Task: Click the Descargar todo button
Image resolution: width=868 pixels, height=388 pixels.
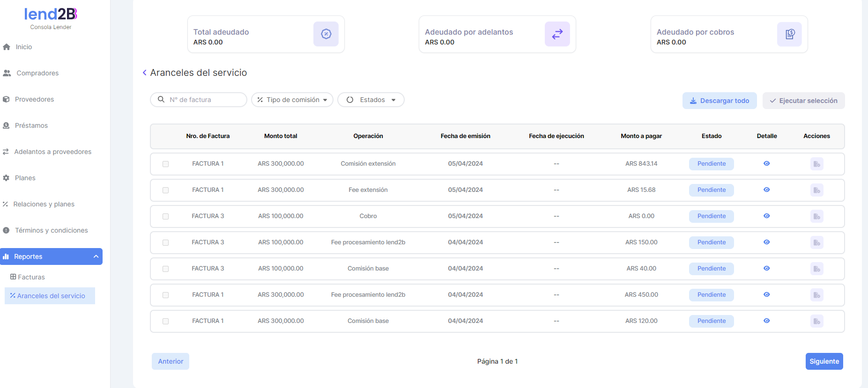Action: [719, 101]
